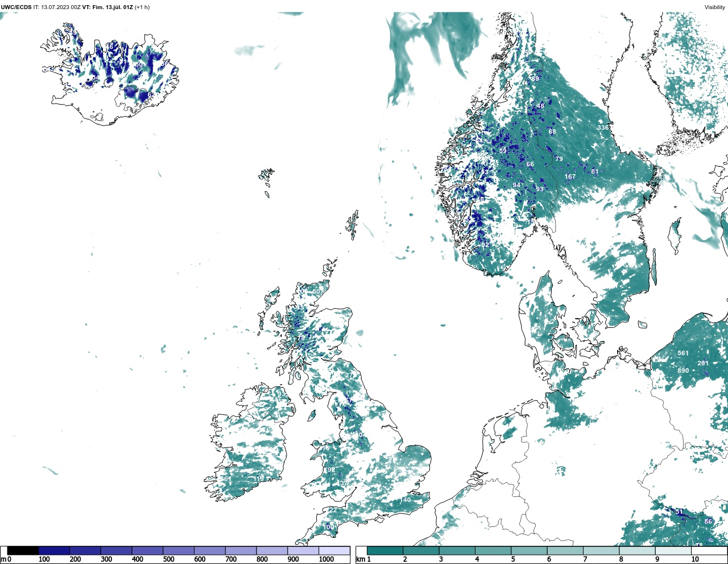Click the "167" value over Sweden
Image resolution: width=728 pixels, height=564 pixels.
click(x=570, y=176)
